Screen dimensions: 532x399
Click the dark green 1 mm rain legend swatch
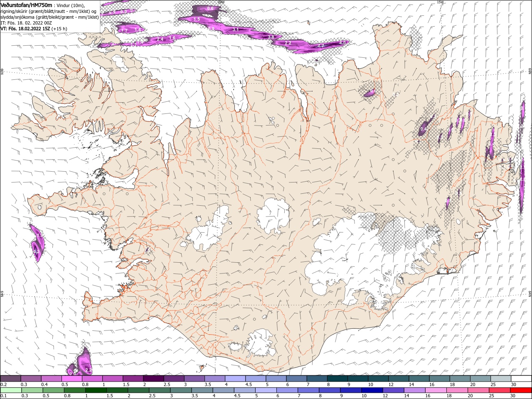point(96,390)
